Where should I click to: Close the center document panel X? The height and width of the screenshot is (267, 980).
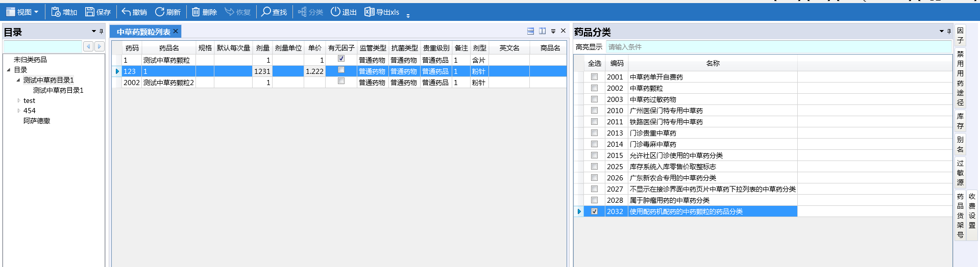point(563,31)
